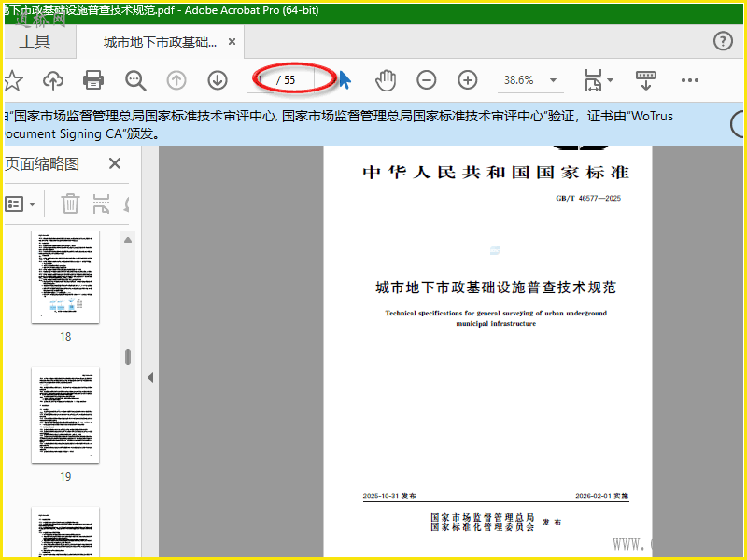Close the 页面缩略图 panel

[x=115, y=163]
